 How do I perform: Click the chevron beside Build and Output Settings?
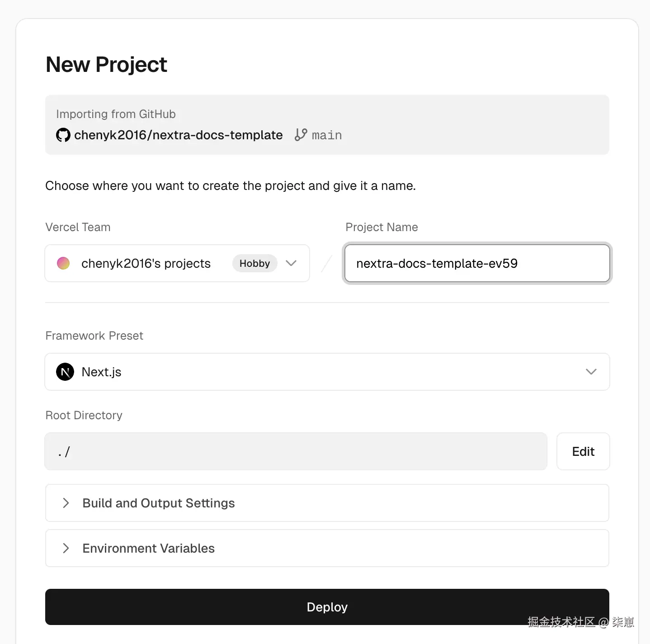[x=66, y=503]
